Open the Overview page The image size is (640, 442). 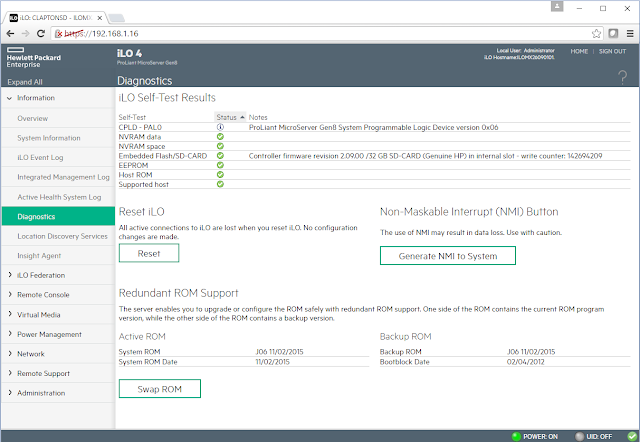pos(33,118)
